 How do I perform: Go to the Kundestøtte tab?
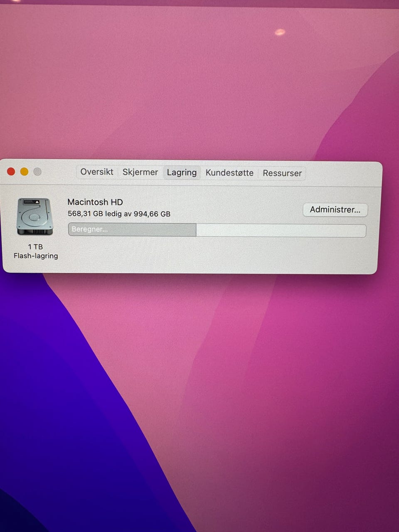tap(229, 173)
